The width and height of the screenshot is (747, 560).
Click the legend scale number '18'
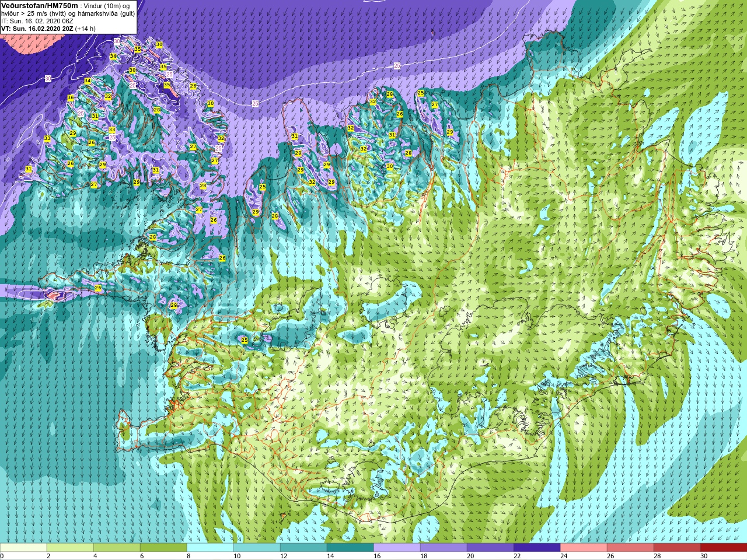424,556
